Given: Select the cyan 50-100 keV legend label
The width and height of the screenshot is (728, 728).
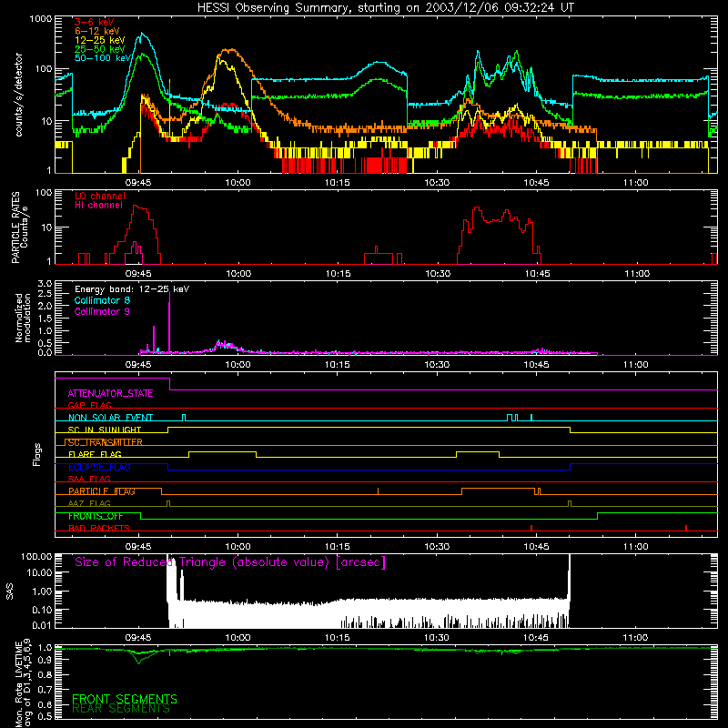Looking at the screenshot, I should click(103, 58).
